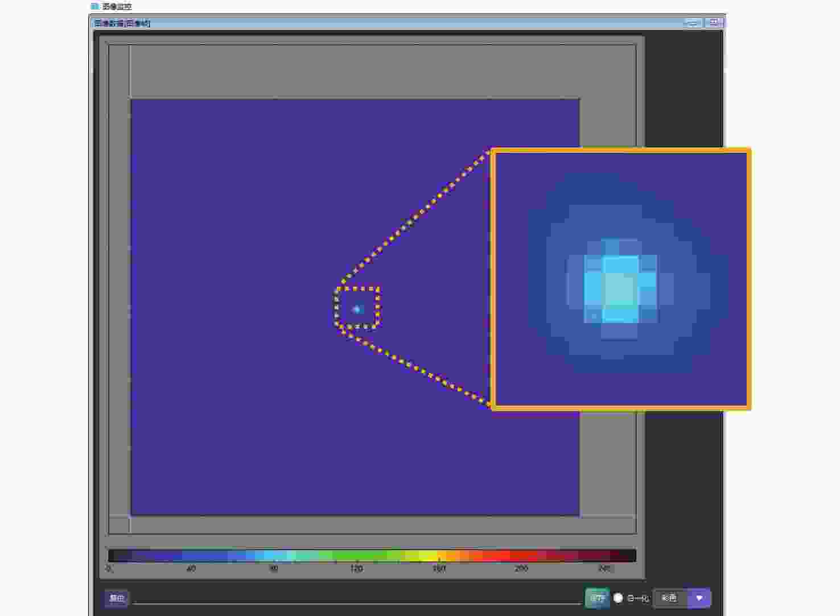840x616 pixels.
Task: Click the image data window title bar text
Action: coord(122,23)
